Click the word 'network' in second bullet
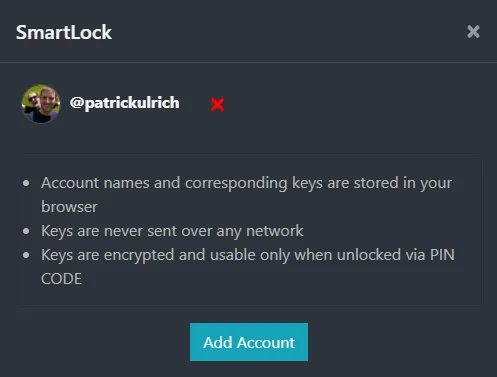This screenshot has height=377, width=497. click(275, 231)
